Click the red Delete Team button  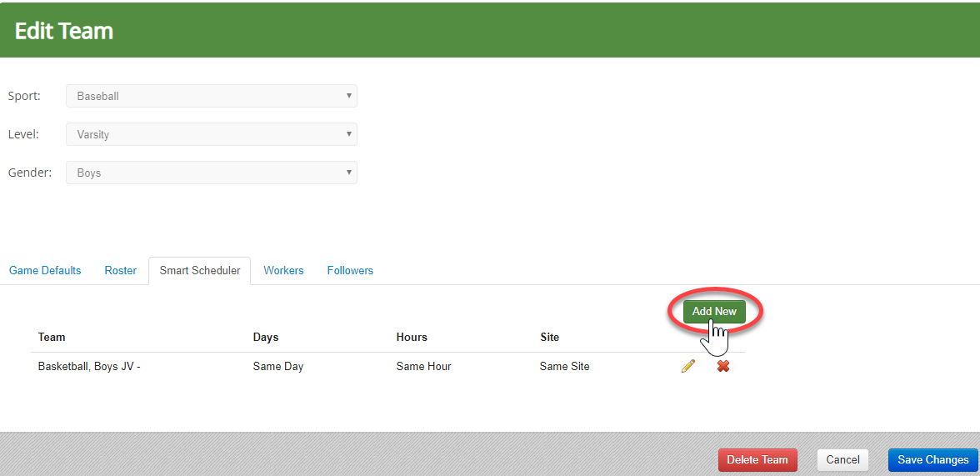757,459
